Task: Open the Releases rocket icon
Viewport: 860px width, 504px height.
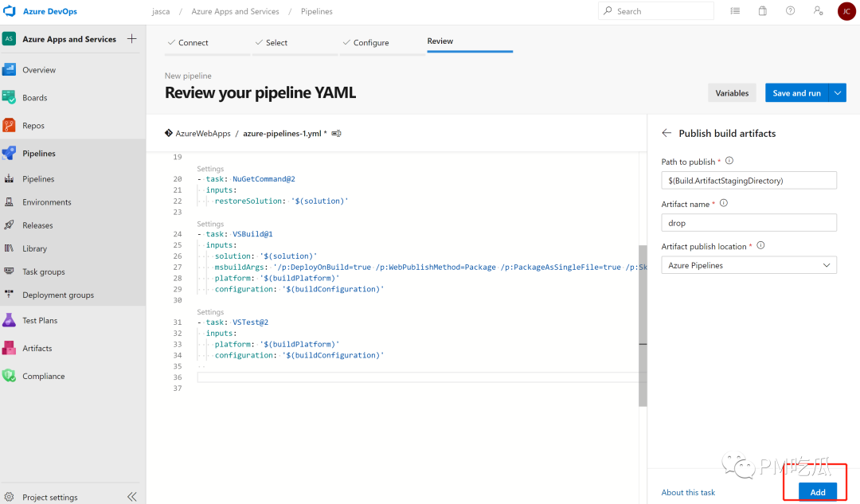Action: coord(9,225)
